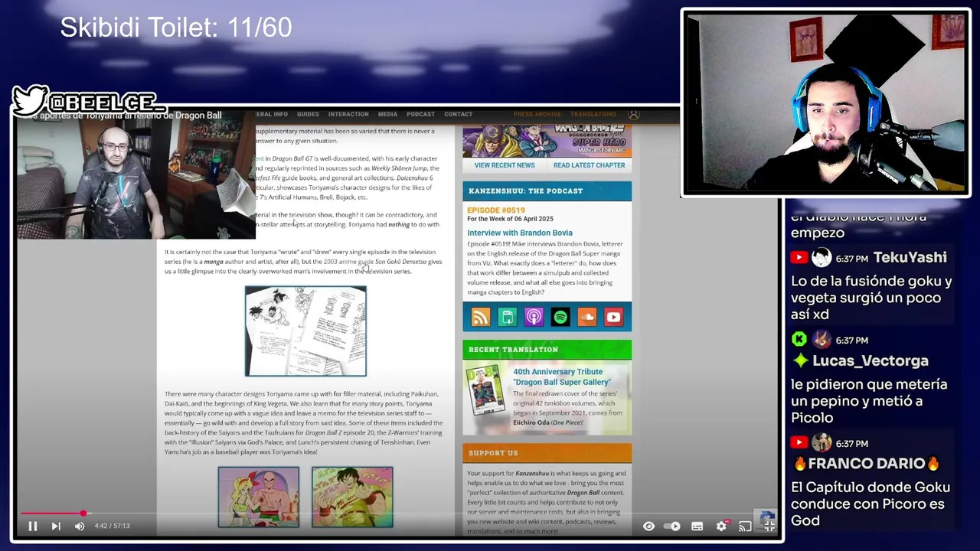Click Lucas_Vectorga's chat avatar

[822, 339]
